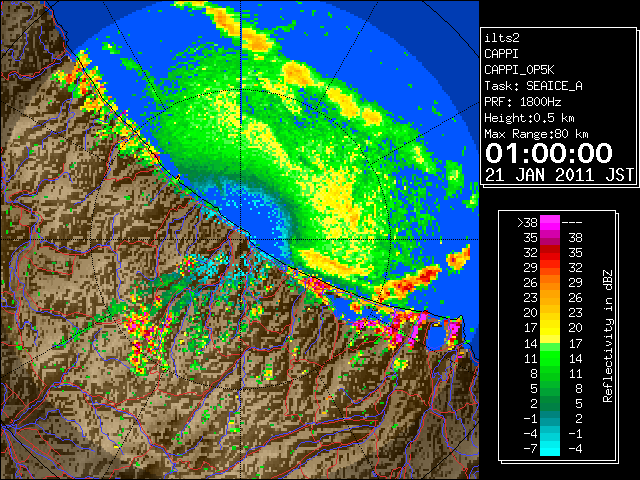Select the 'Height:0.5 km' label
The height and width of the screenshot is (480, 640).
pyautogui.click(x=529, y=118)
